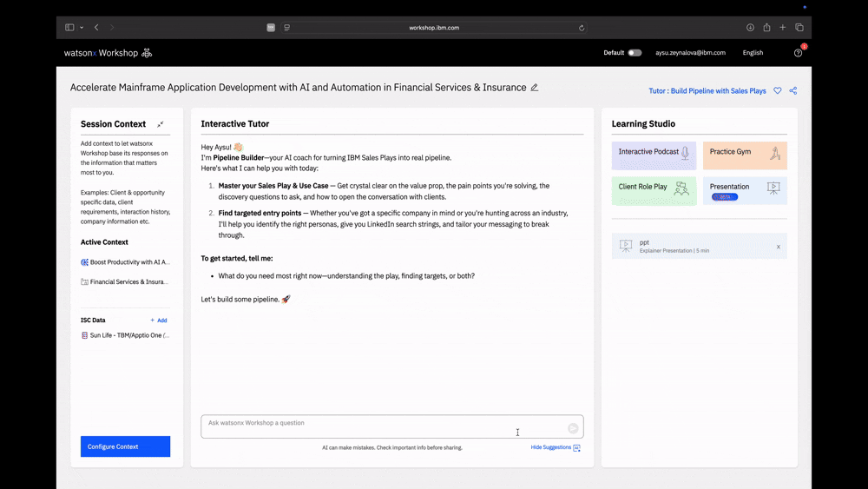Click the 'Active Context' heading
The image size is (868, 489).
tap(104, 242)
